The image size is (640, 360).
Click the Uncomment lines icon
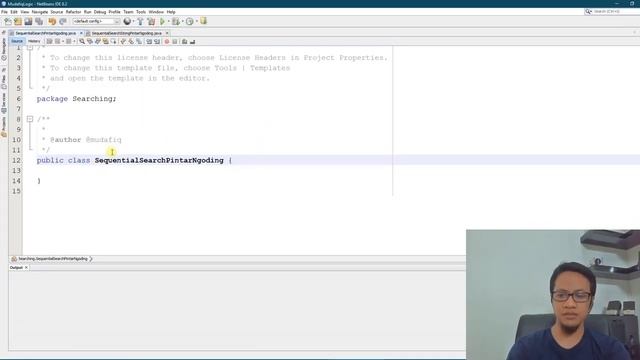(193, 41)
